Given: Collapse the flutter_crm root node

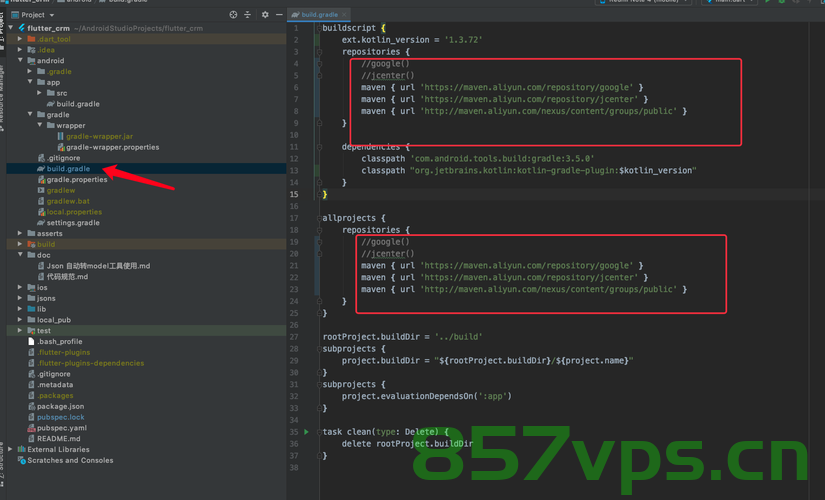Looking at the screenshot, I should click(11, 28).
